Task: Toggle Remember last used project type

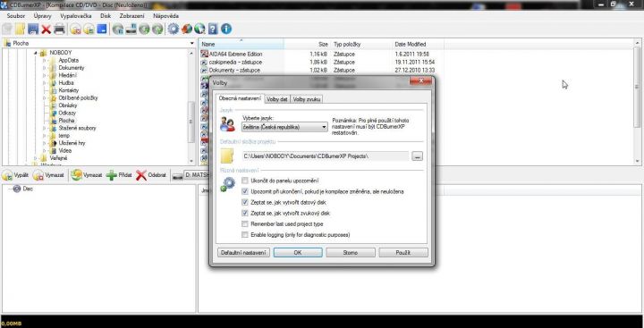Action: click(245, 224)
